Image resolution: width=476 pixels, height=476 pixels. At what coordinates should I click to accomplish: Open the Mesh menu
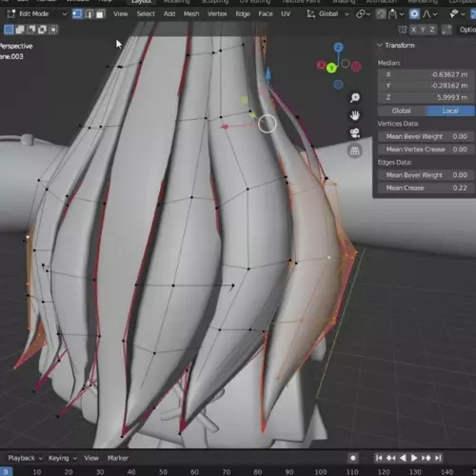(191, 14)
